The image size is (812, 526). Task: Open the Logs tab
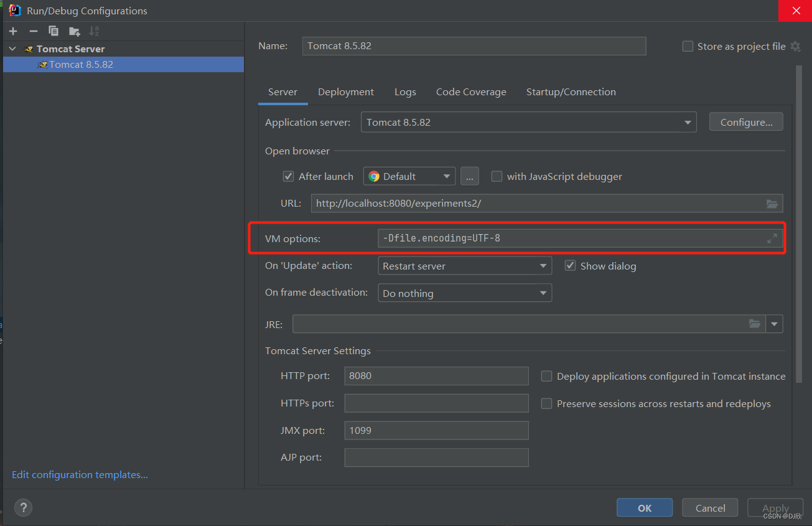tap(405, 92)
